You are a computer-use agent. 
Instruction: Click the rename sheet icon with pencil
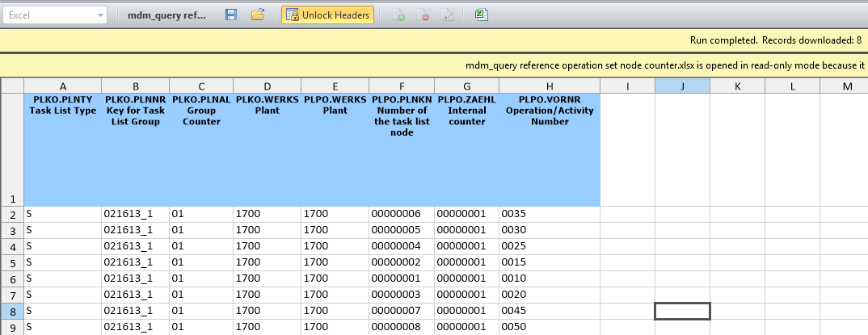click(x=448, y=15)
